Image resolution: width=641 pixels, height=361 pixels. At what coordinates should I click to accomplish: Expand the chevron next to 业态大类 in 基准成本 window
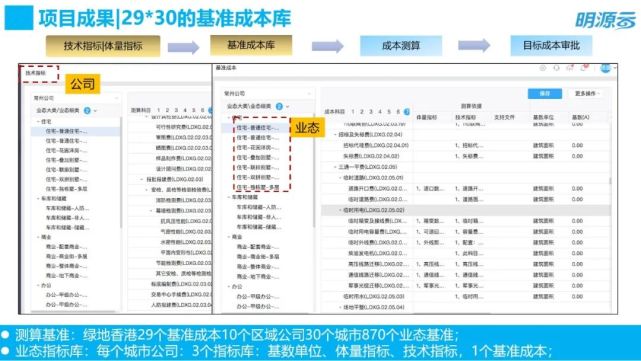point(288,107)
